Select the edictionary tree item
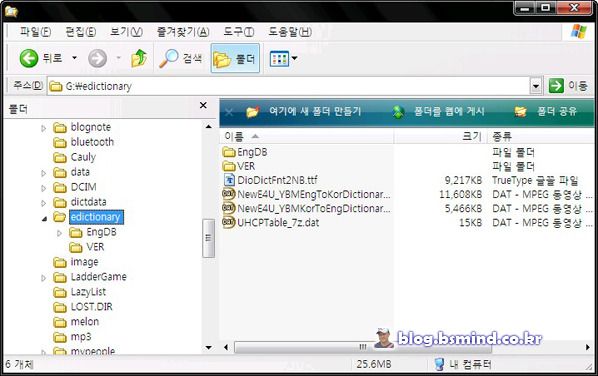 pos(96,217)
